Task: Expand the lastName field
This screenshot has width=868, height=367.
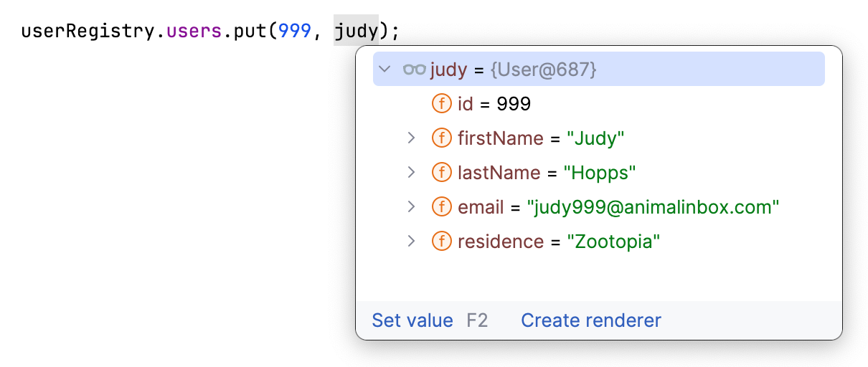Action: 411,172
